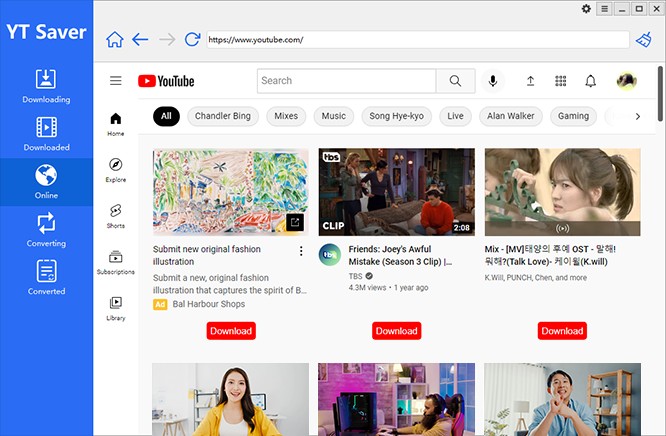Go to browser home page icon
This screenshot has width=666, height=436.
click(x=115, y=40)
